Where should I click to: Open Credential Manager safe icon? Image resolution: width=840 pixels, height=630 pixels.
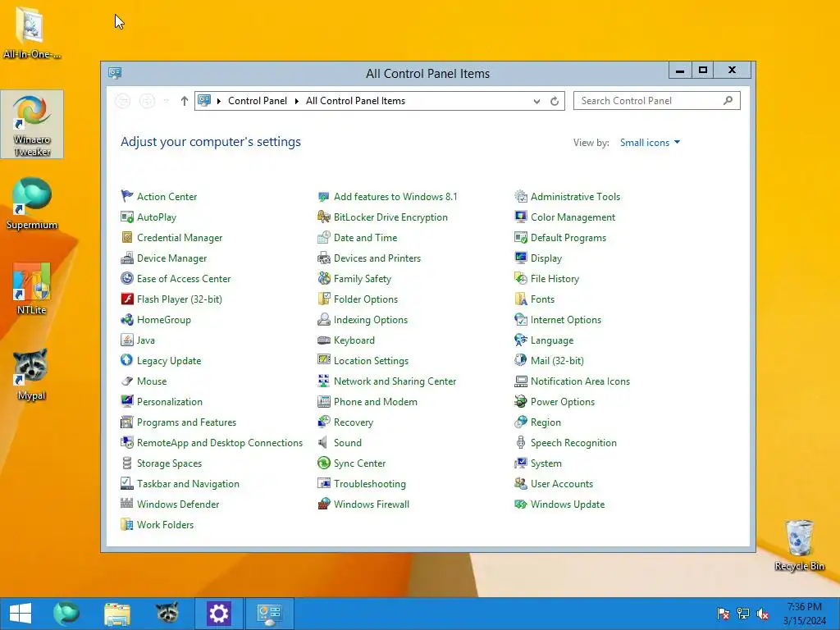click(127, 237)
